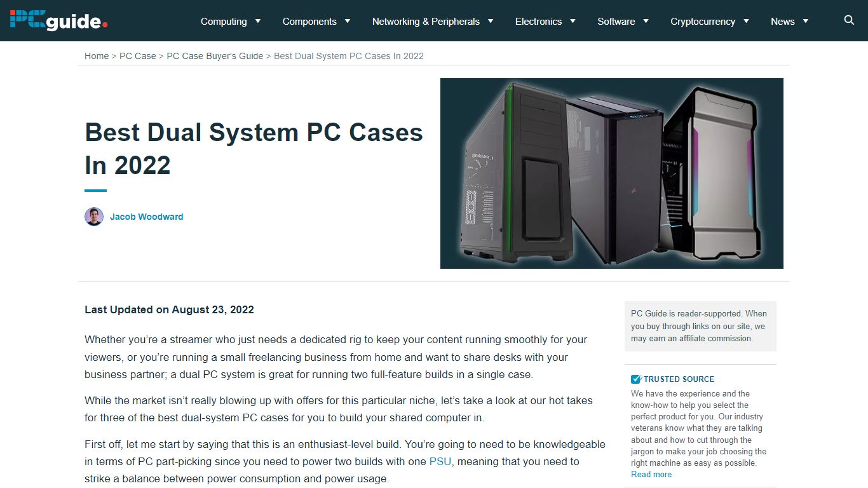This screenshot has height=488, width=868.
Task: Open the search magnifier icon
Action: pos(849,20)
